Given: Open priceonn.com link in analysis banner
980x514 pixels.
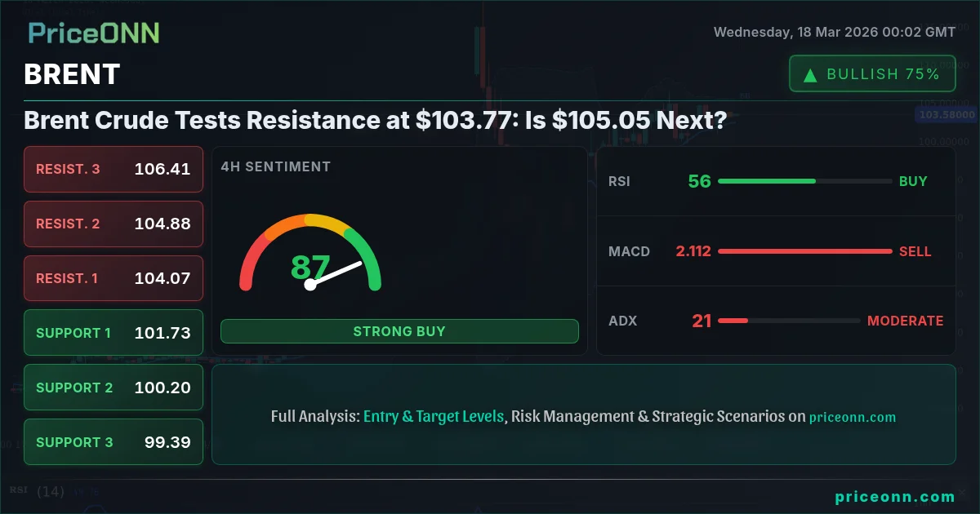Looking at the screenshot, I should click(x=853, y=417).
